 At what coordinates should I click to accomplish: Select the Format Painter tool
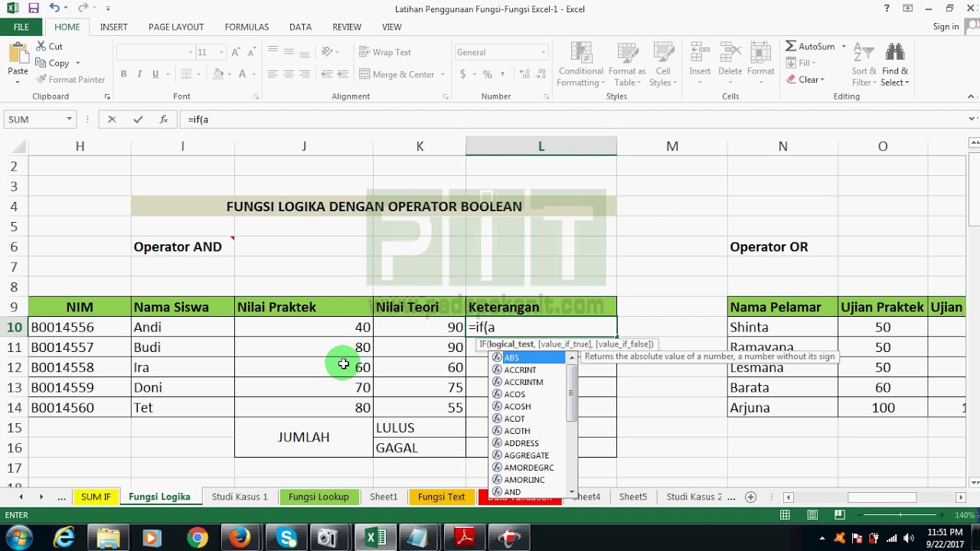[x=70, y=80]
